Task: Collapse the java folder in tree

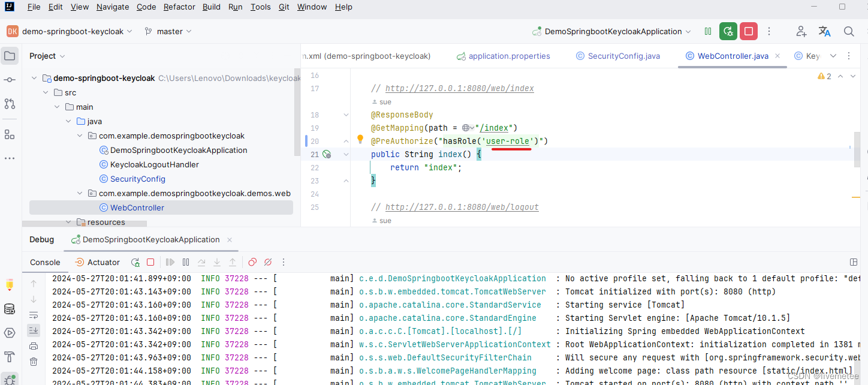Action: pos(68,121)
